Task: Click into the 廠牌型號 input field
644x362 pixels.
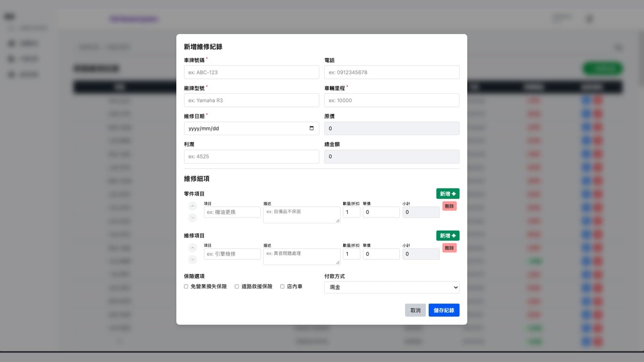Action: coord(252,100)
